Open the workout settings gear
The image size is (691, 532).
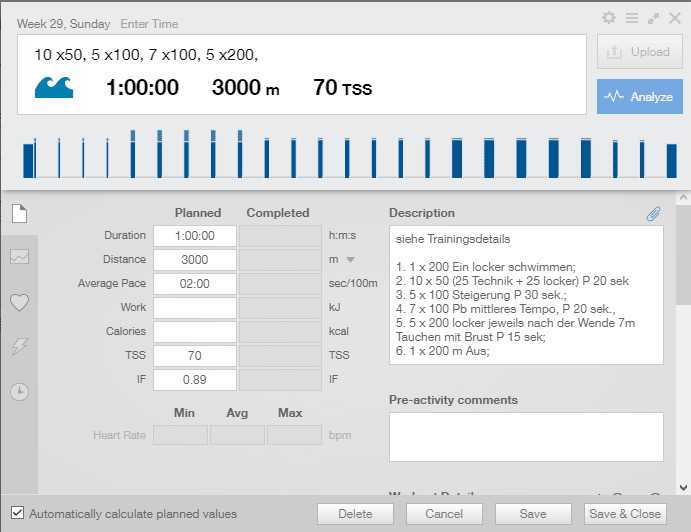[609, 18]
